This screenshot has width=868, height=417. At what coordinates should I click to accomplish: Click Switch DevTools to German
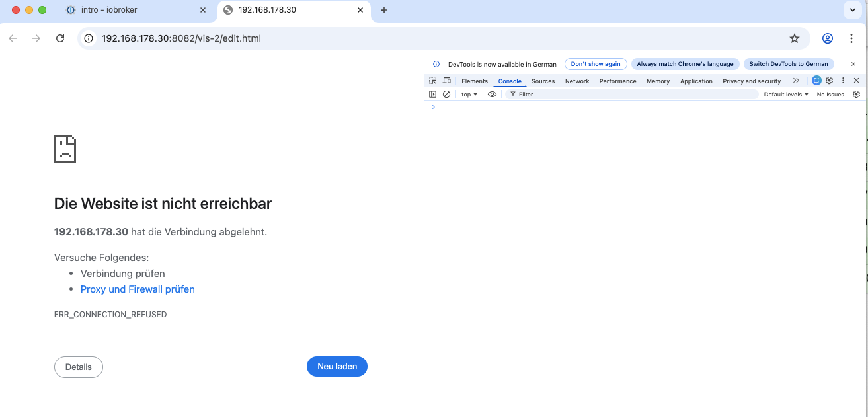pyautogui.click(x=789, y=64)
